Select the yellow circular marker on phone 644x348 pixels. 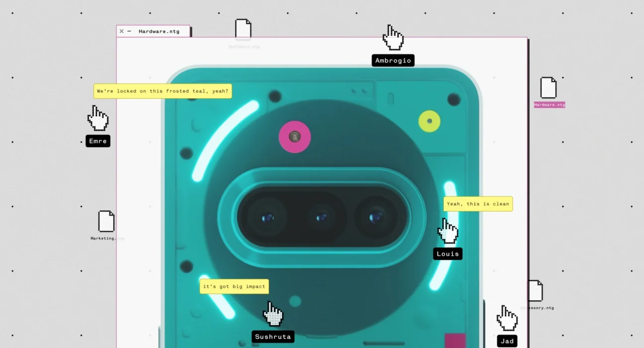tap(429, 121)
